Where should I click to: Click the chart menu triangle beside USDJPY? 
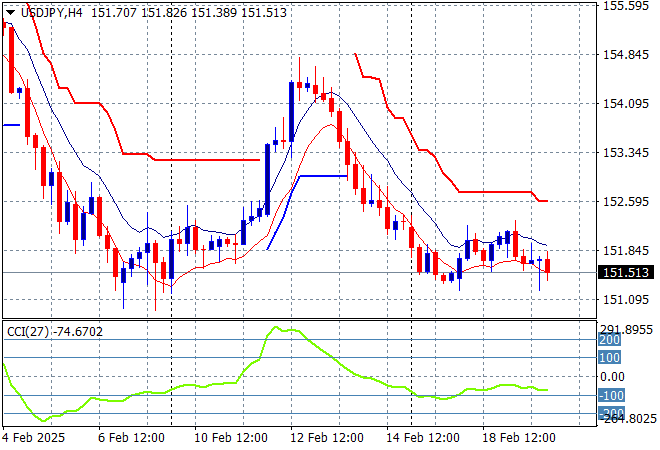[x=9, y=9]
